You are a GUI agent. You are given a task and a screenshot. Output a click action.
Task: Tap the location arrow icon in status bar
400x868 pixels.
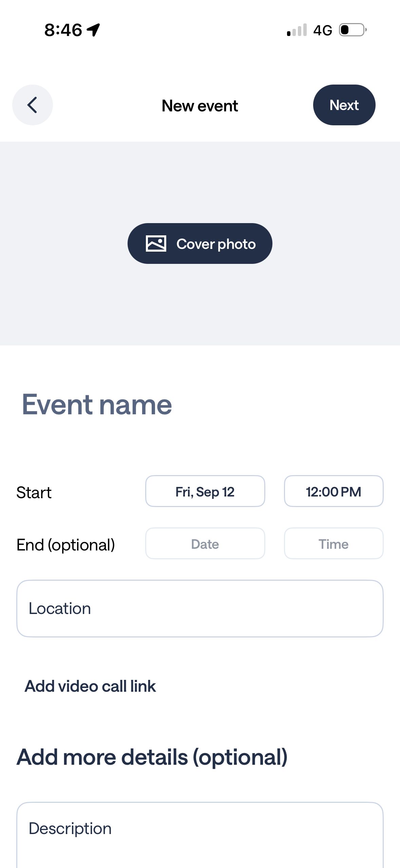tap(93, 30)
